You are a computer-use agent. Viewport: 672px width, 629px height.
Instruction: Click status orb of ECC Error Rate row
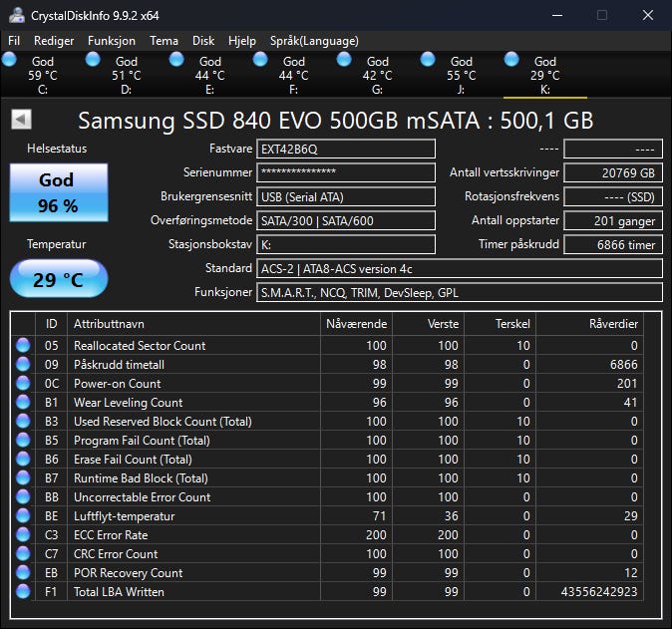(x=23, y=534)
